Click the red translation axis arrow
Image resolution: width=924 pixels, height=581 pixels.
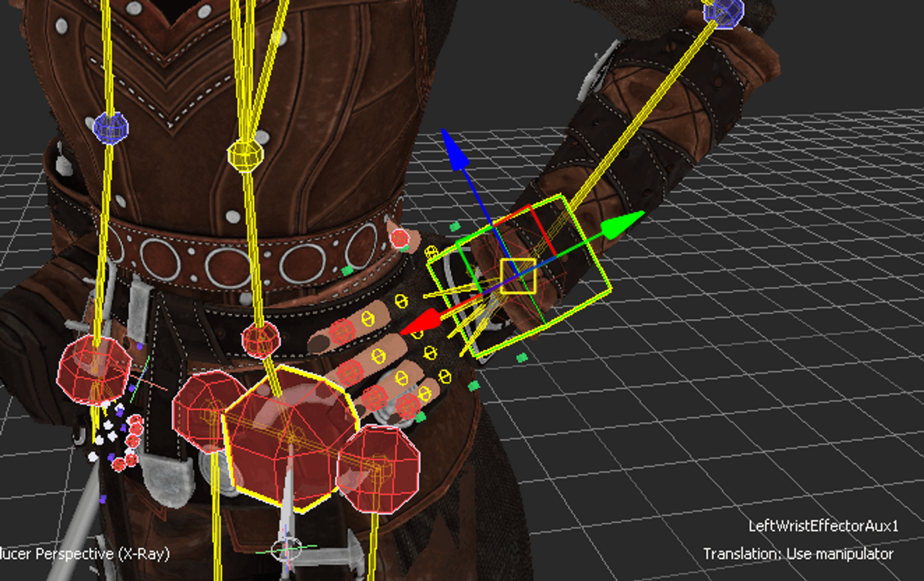point(419,323)
